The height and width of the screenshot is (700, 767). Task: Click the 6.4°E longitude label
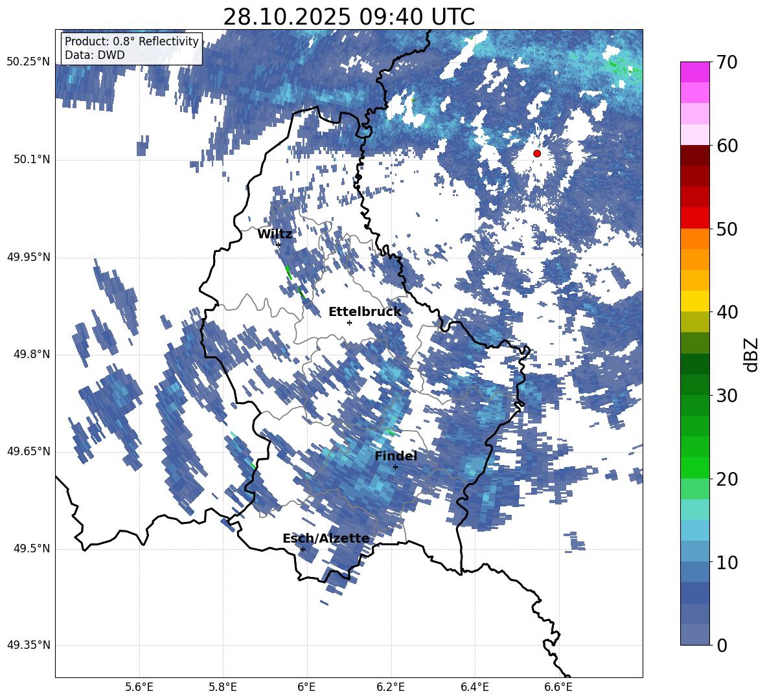point(474,687)
